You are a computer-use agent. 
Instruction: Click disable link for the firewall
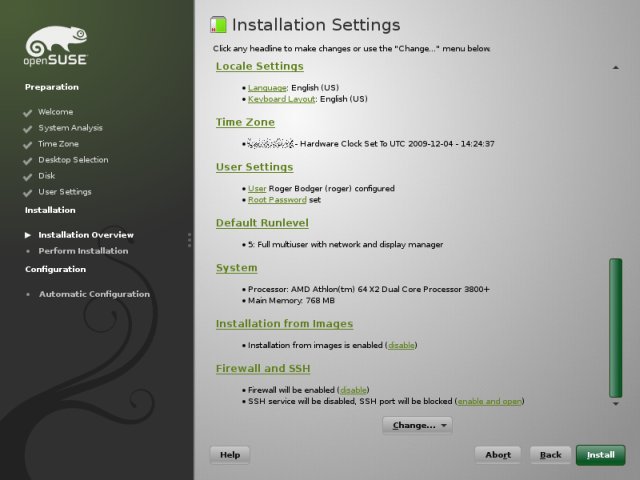(353, 390)
